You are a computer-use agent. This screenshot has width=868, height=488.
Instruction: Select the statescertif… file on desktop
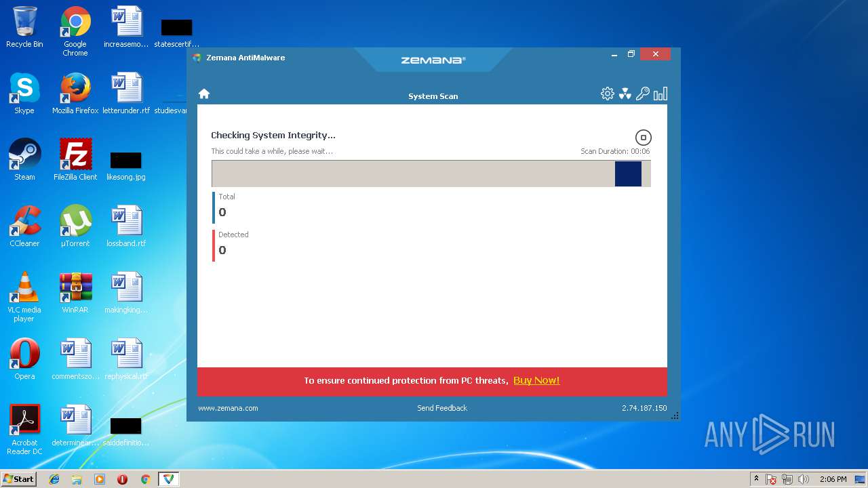click(176, 33)
